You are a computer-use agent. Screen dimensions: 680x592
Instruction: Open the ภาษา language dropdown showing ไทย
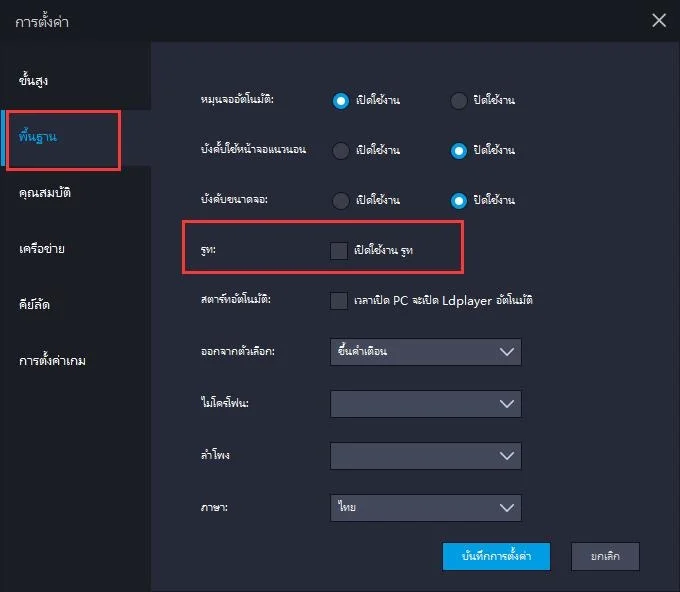click(x=425, y=508)
